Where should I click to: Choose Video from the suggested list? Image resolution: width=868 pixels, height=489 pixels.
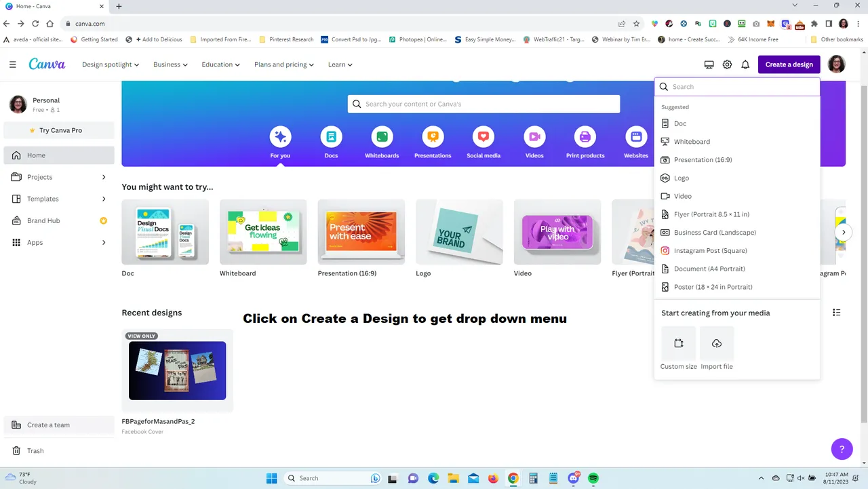tap(737, 196)
